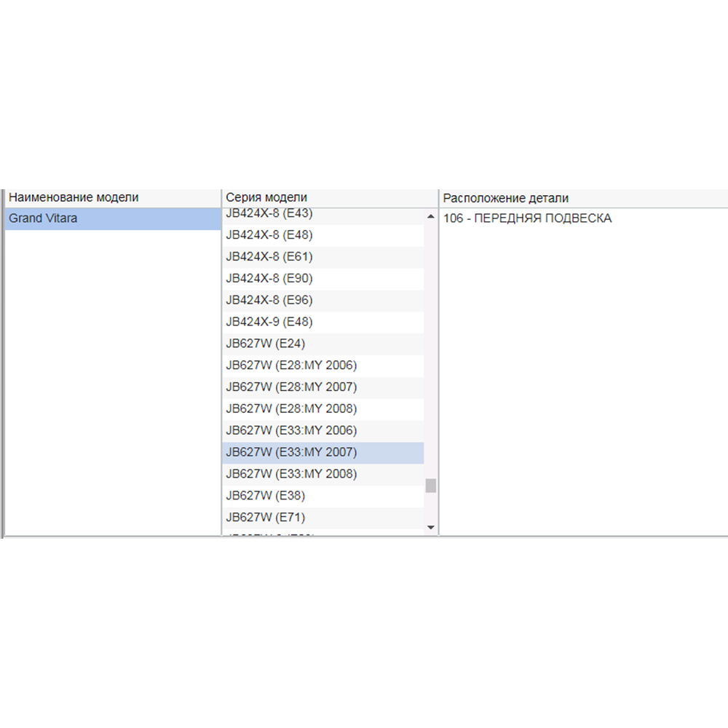Open 106 - ПЕРЕДНЯЯ ПОДВЕСКА part location
Screen dimensions: 728x728
(528, 218)
